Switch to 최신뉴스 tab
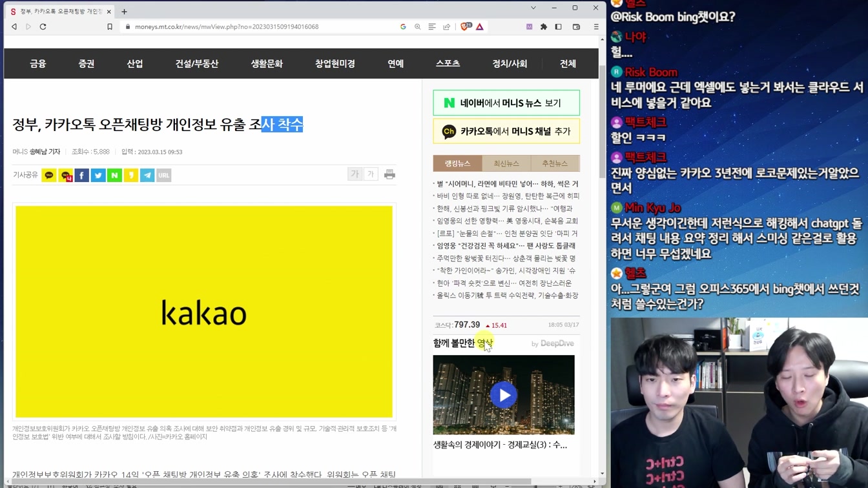The height and width of the screenshot is (488, 868). point(506,163)
